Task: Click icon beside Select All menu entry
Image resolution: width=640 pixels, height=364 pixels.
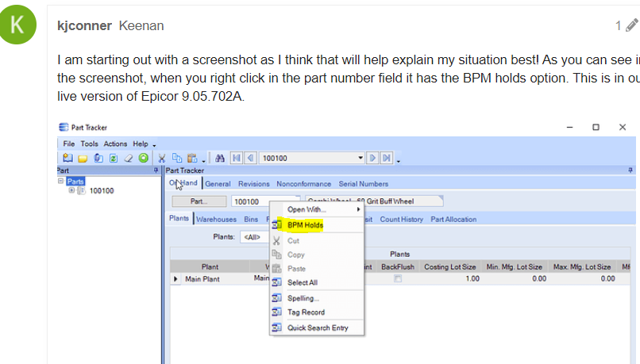Action: point(277,282)
